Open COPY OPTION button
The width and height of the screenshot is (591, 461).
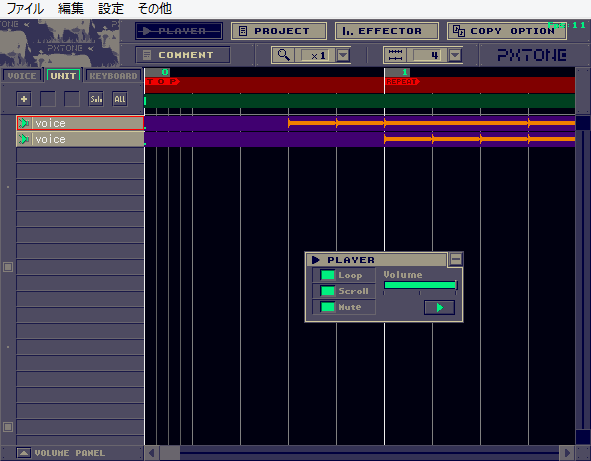point(507,31)
